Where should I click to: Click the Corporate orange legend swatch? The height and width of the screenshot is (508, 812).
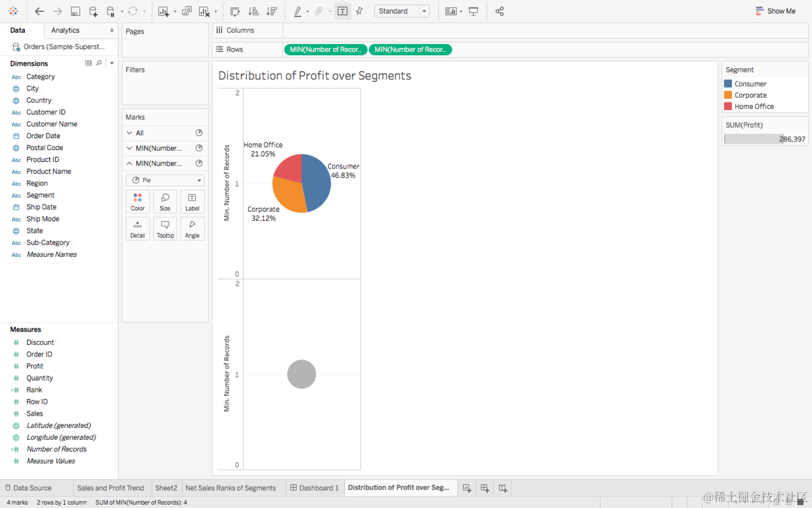(728, 95)
